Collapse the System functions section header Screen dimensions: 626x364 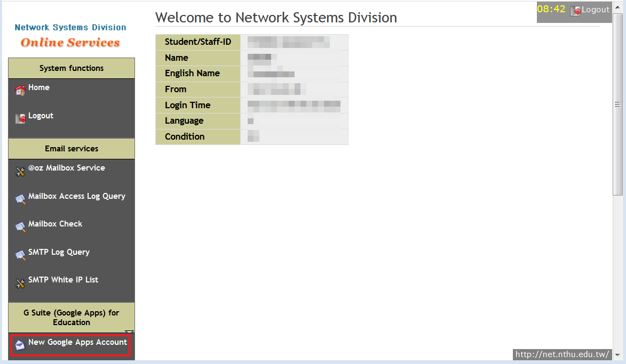pyautogui.click(x=72, y=68)
